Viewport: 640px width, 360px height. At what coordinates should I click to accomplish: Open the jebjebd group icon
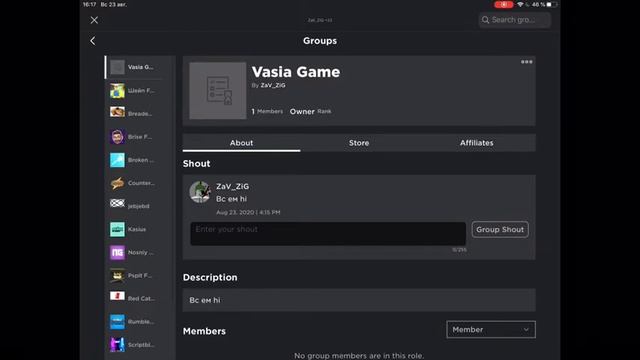pos(117,203)
